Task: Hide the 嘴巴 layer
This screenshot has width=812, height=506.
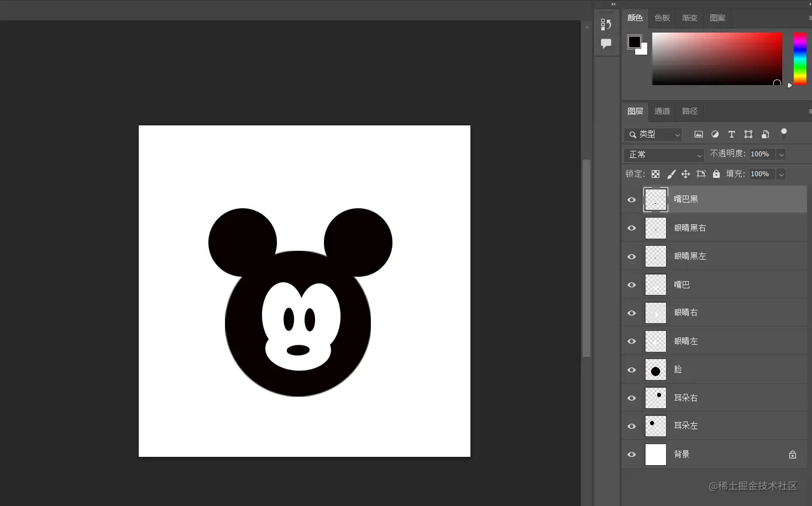Action: pyautogui.click(x=631, y=285)
